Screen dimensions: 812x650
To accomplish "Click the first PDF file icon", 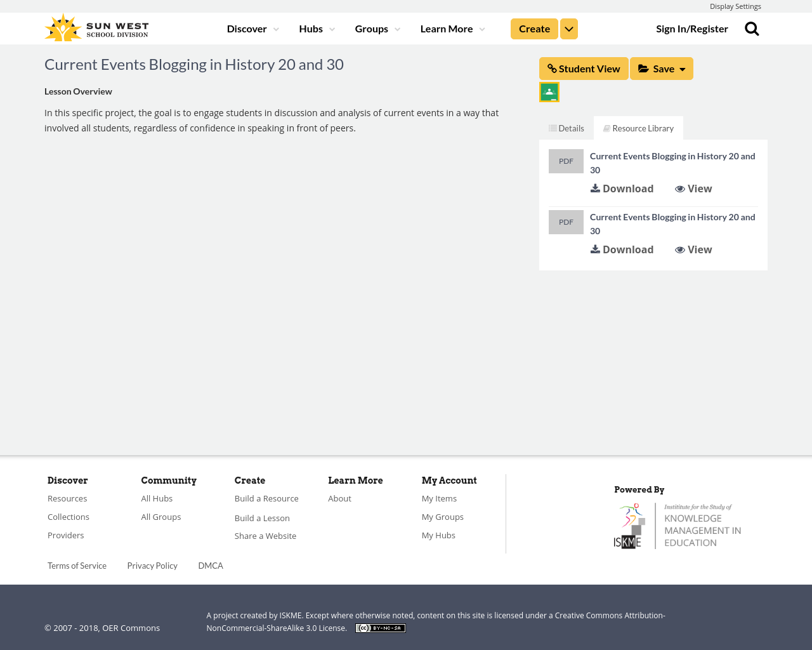I will click(566, 161).
